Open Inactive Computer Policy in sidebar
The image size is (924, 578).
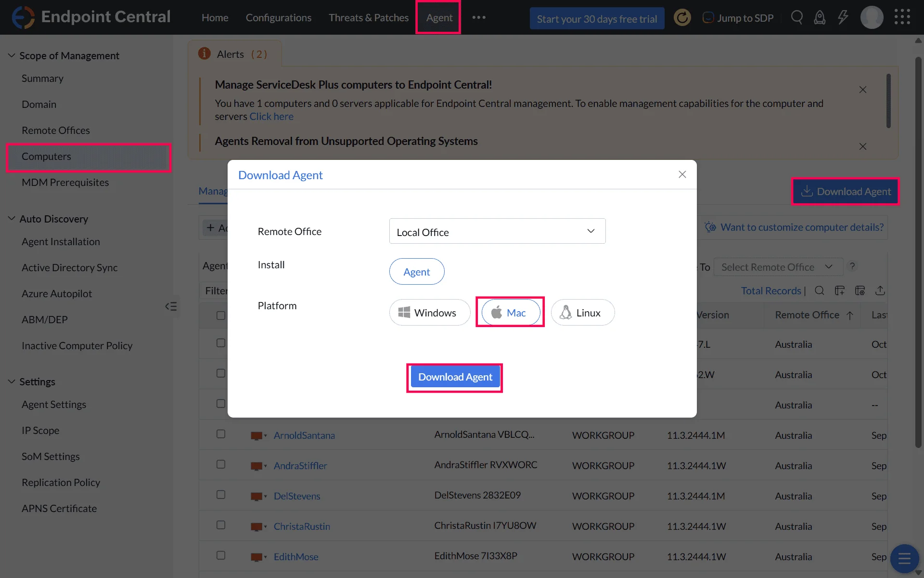77,346
